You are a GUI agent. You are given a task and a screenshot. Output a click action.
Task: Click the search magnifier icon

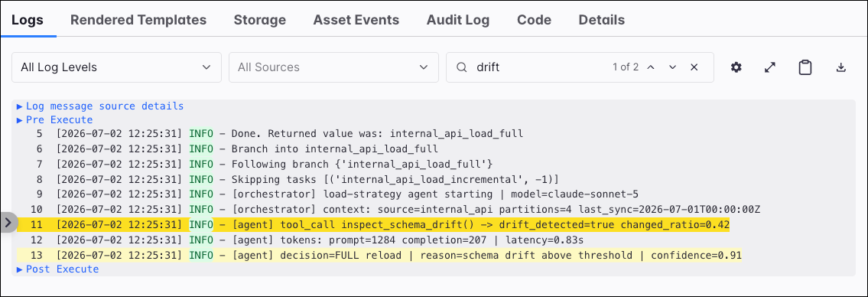coord(461,67)
